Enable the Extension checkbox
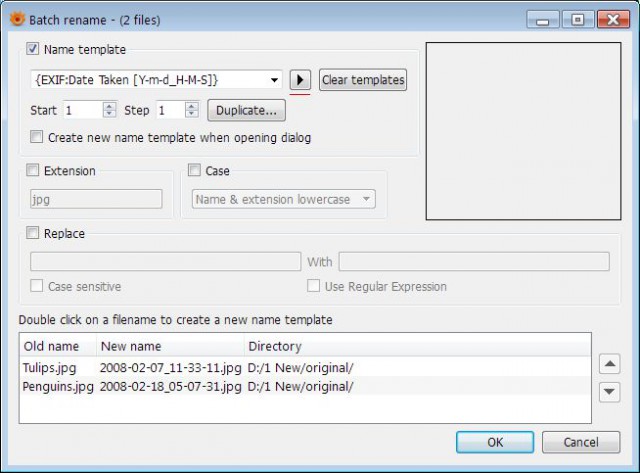Viewport: 640px width, 473px height. (33, 170)
